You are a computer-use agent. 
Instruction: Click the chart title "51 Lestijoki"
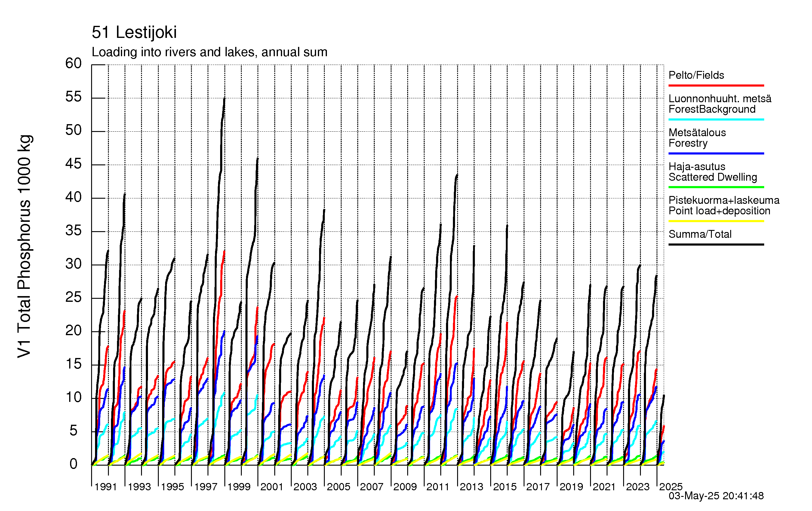134,32
